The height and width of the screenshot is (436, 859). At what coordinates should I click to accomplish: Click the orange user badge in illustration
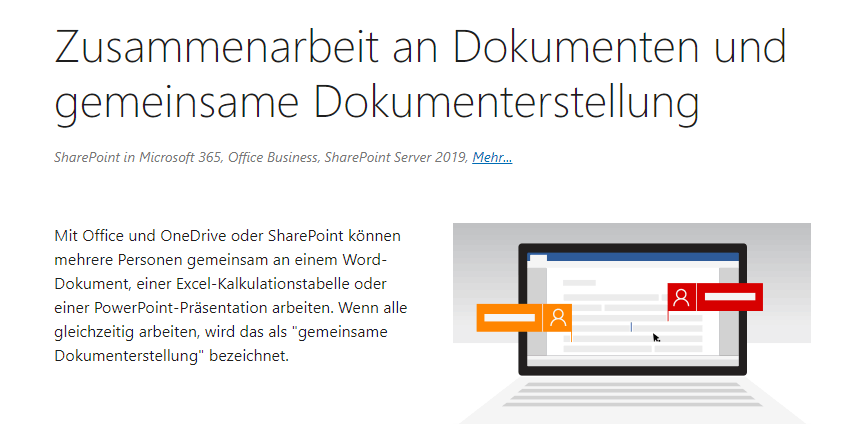(x=524, y=318)
